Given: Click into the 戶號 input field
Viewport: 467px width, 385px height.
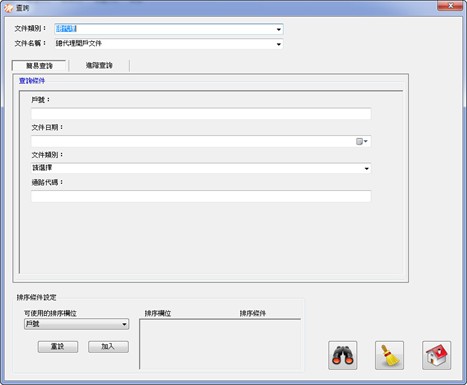Looking at the screenshot, I should (201, 114).
